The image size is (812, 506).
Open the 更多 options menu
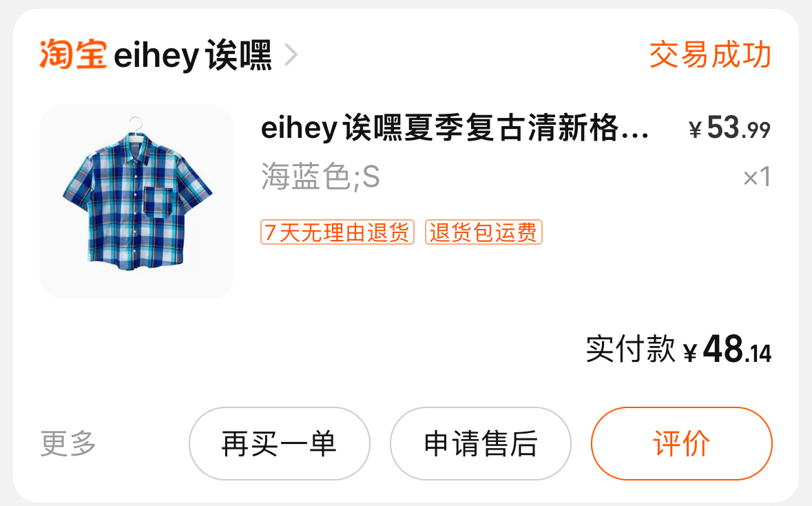coord(68,443)
